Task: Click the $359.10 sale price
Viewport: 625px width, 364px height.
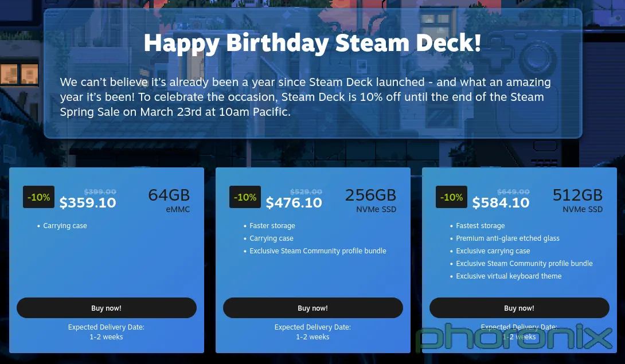Action: point(88,202)
